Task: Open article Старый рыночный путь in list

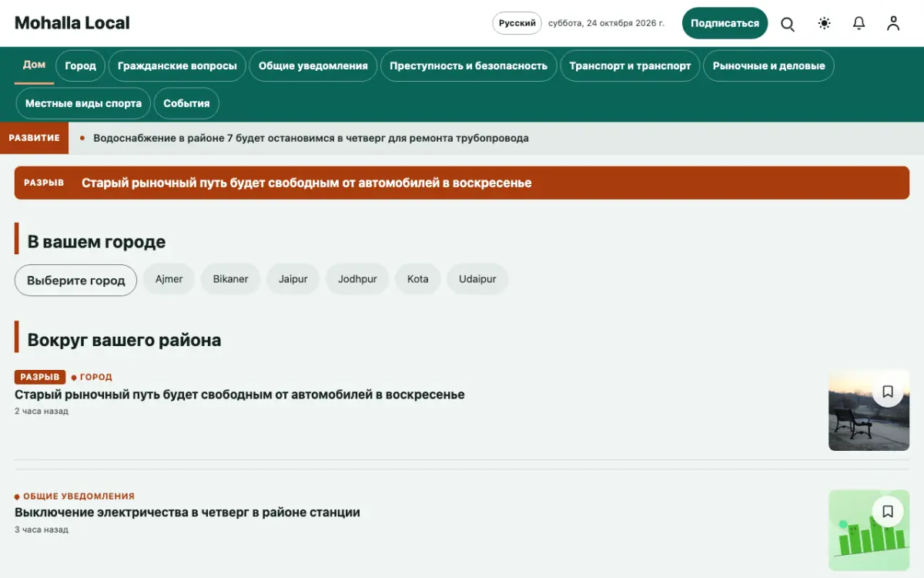Action: (239, 395)
